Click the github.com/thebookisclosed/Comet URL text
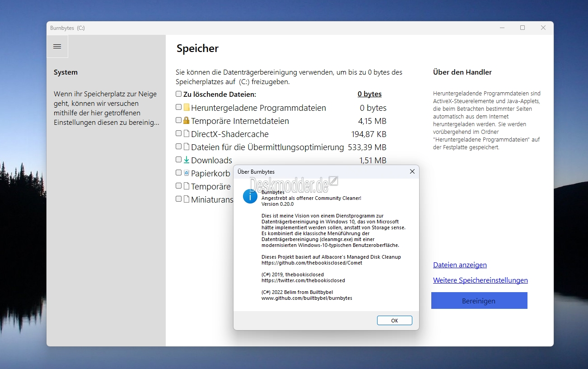The image size is (588, 369). 312,263
